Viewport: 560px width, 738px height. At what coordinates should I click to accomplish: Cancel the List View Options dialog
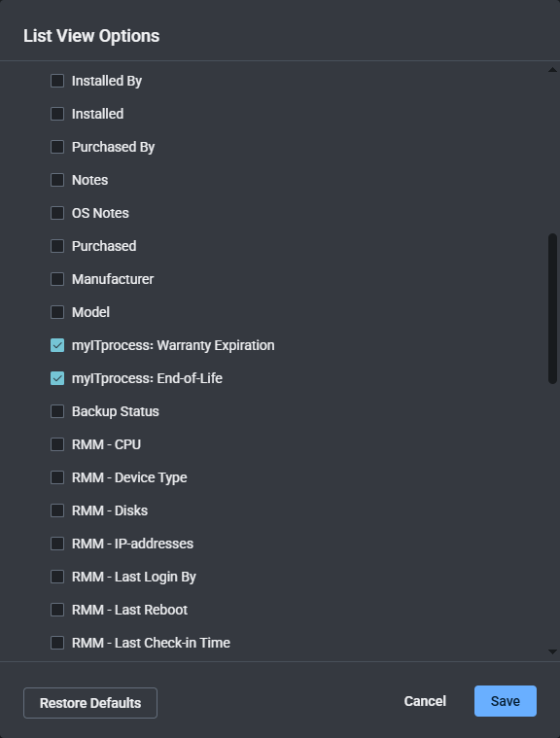[425, 701]
